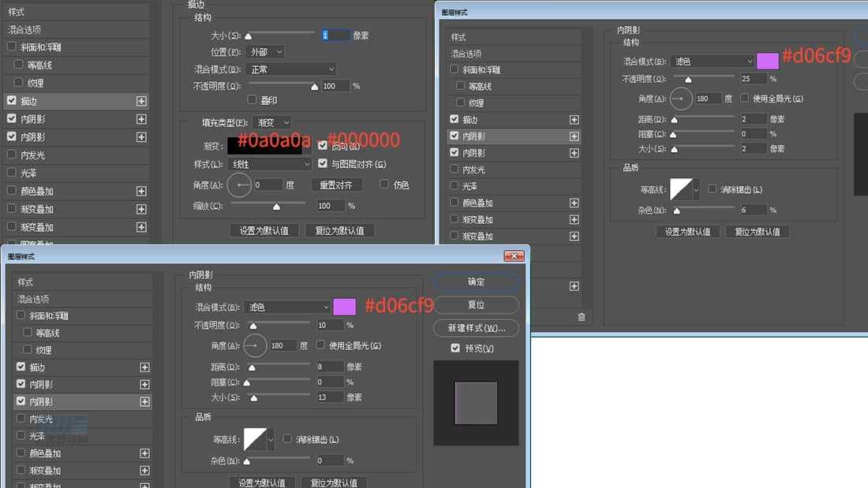This screenshot has width=868, height=488.
Task: Toggle 叠印 checkbox in background 描边 dialog
Action: click(x=252, y=100)
